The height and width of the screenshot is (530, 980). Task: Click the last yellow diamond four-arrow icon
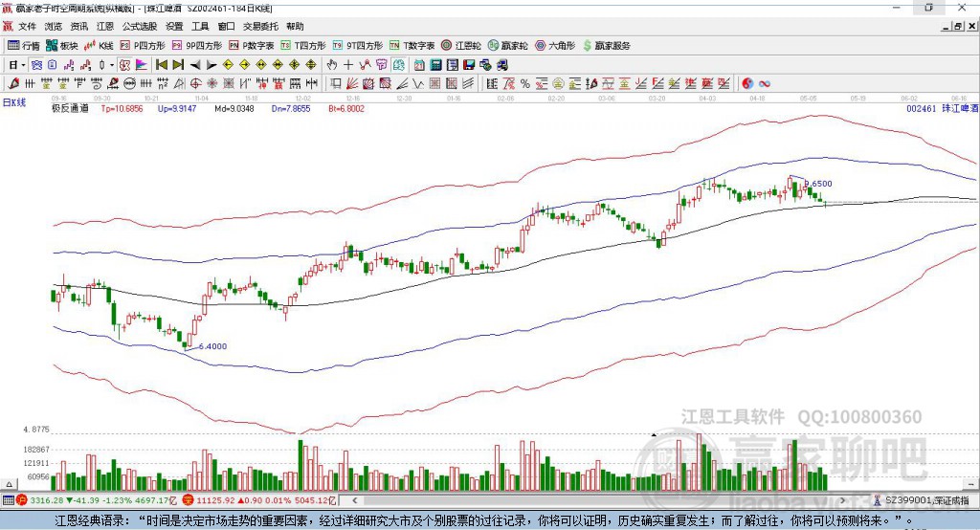click(311, 65)
